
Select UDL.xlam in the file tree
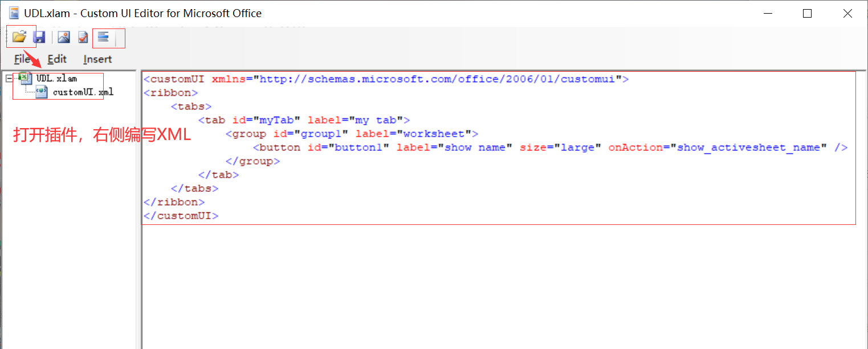(x=56, y=79)
